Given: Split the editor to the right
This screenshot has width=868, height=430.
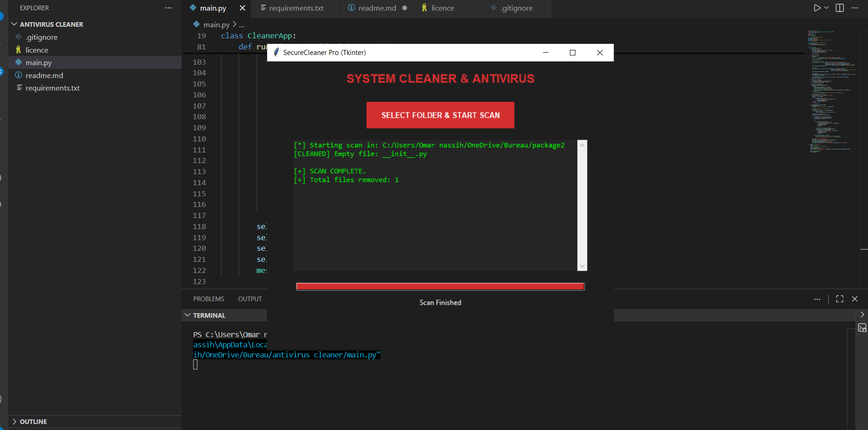Looking at the screenshot, I should click(x=840, y=8).
